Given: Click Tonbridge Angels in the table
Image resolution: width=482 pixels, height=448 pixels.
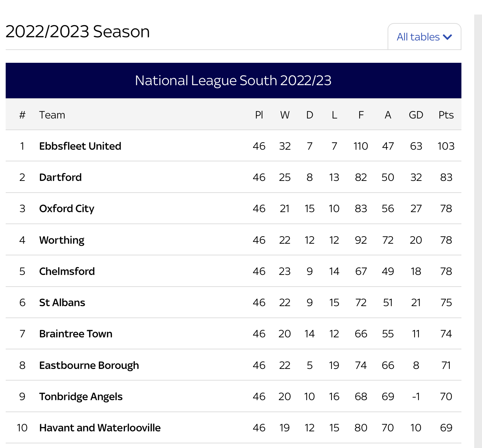Looking at the screenshot, I should [x=81, y=396].
